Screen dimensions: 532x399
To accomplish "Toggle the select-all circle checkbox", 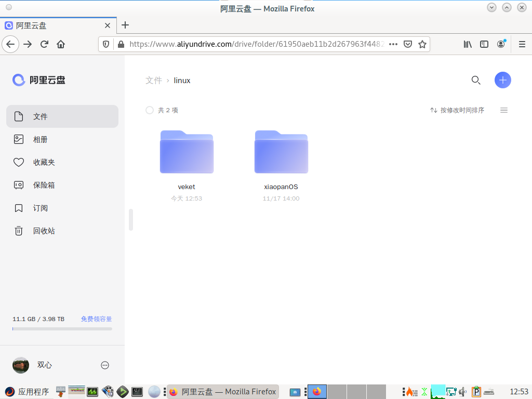I will [149, 110].
